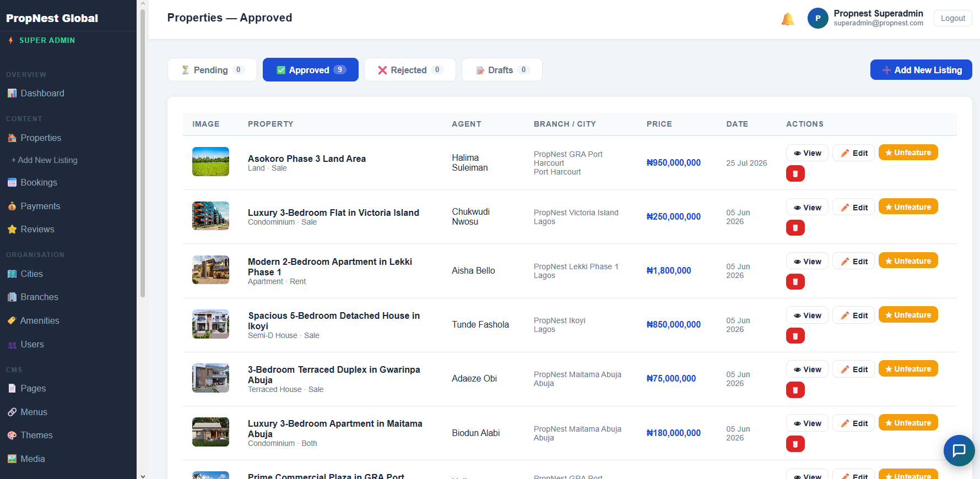View the Luxury 3-Bedroom Flat in Victoria Island
Viewport: 980px width, 479px height.
pyautogui.click(x=807, y=208)
